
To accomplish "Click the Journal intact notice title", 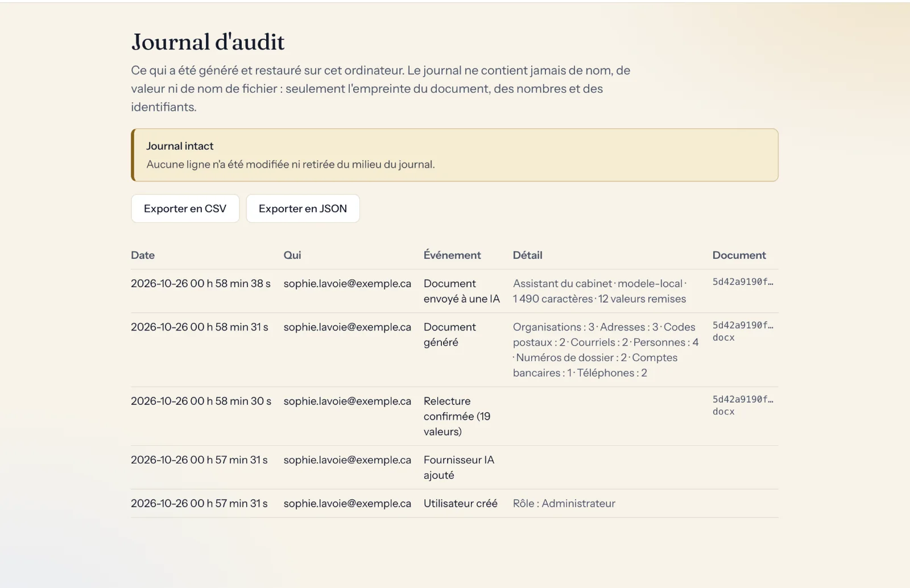I will (x=180, y=146).
